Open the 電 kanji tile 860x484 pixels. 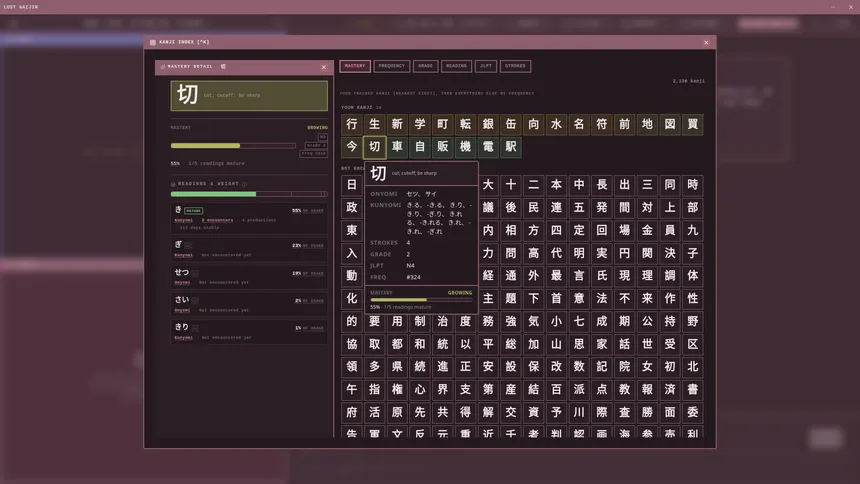coord(488,147)
